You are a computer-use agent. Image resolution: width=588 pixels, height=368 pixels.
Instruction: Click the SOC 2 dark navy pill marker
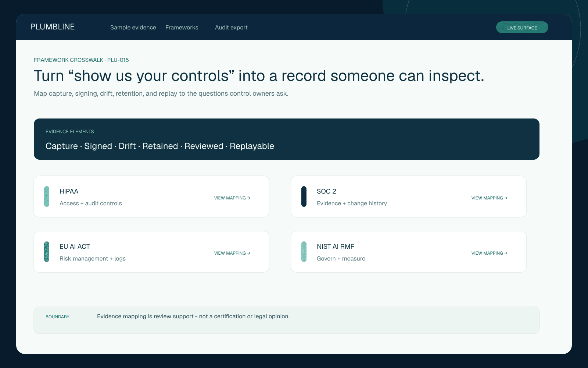(x=304, y=197)
